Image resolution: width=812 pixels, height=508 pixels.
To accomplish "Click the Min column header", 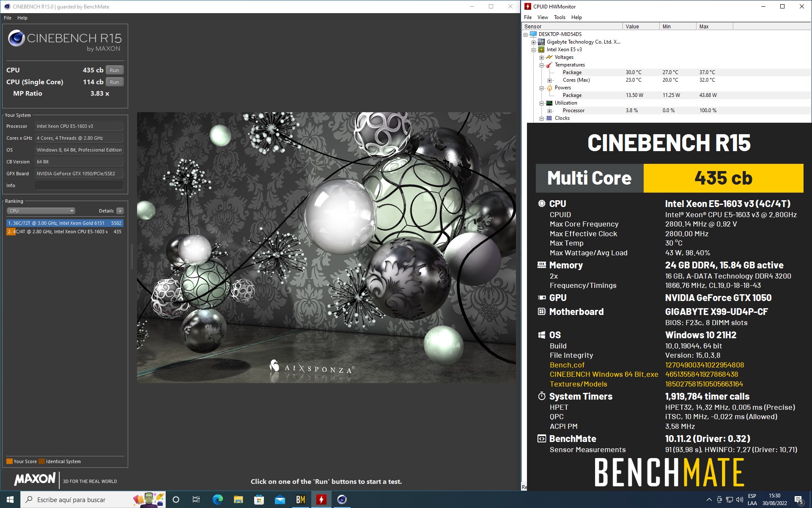I will pos(678,26).
